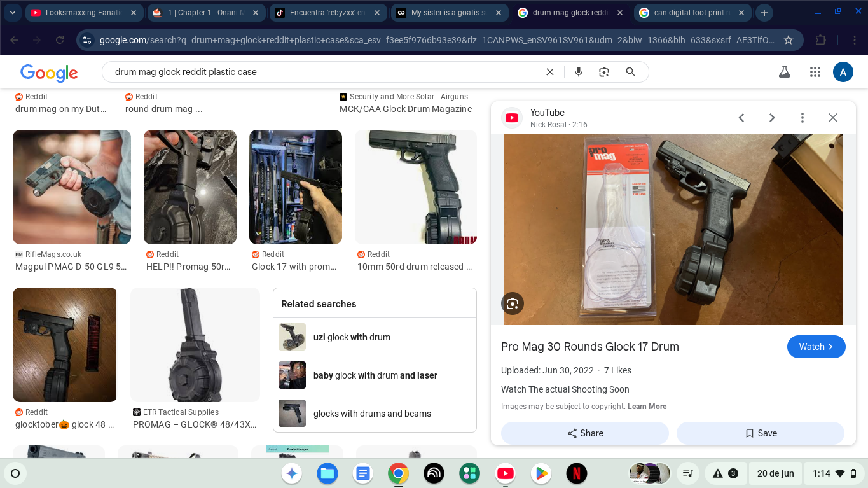The image size is (868, 488).
Task: Open glocktober glock 48 image thumbnail
Action: click(x=65, y=345)
